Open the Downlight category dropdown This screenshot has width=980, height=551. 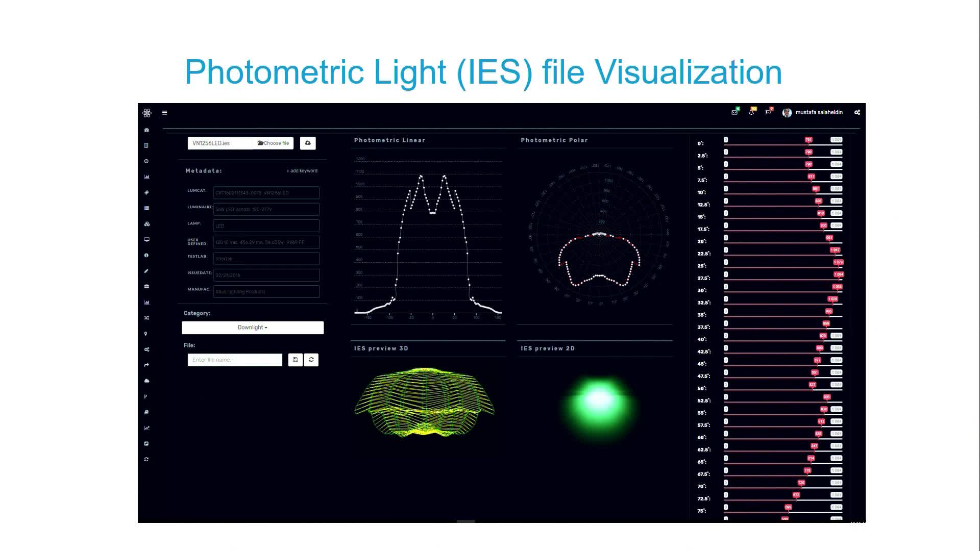(252, 327)
